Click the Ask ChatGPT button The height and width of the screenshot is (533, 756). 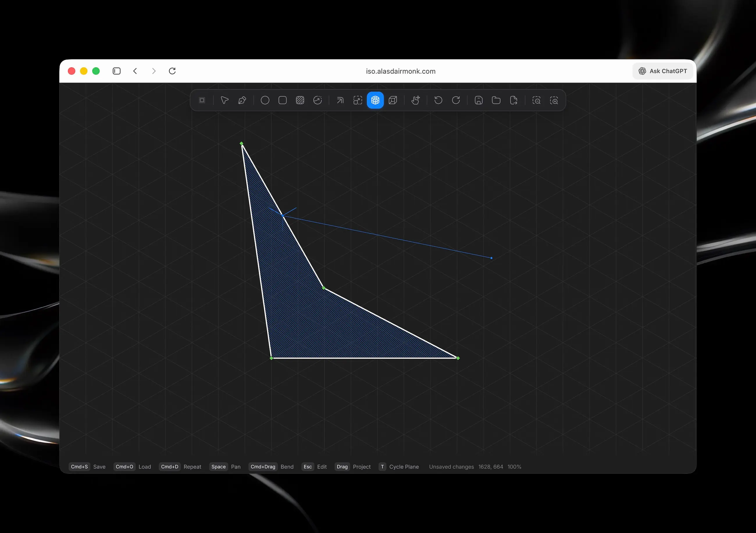pos(662,71)
